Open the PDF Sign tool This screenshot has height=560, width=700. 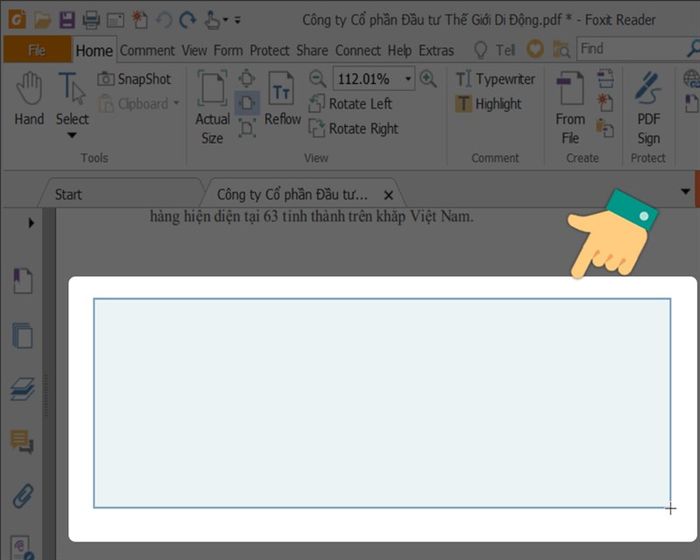point(649,108)
